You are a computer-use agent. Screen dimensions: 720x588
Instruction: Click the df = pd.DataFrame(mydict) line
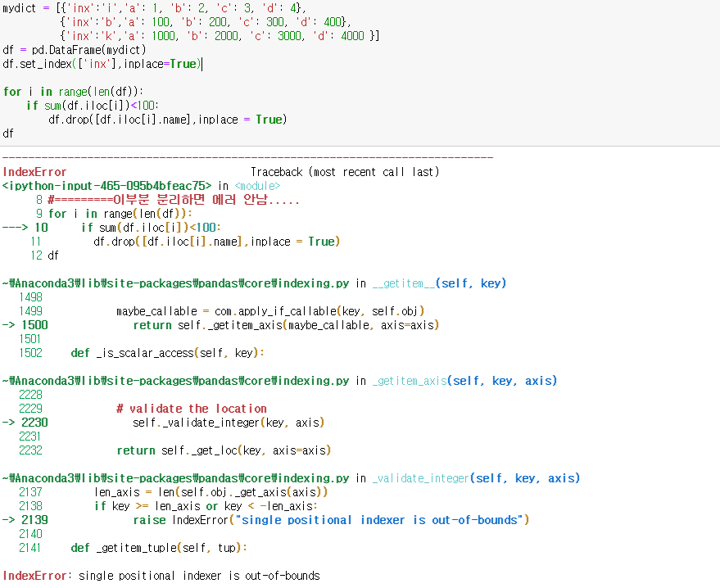74,50
